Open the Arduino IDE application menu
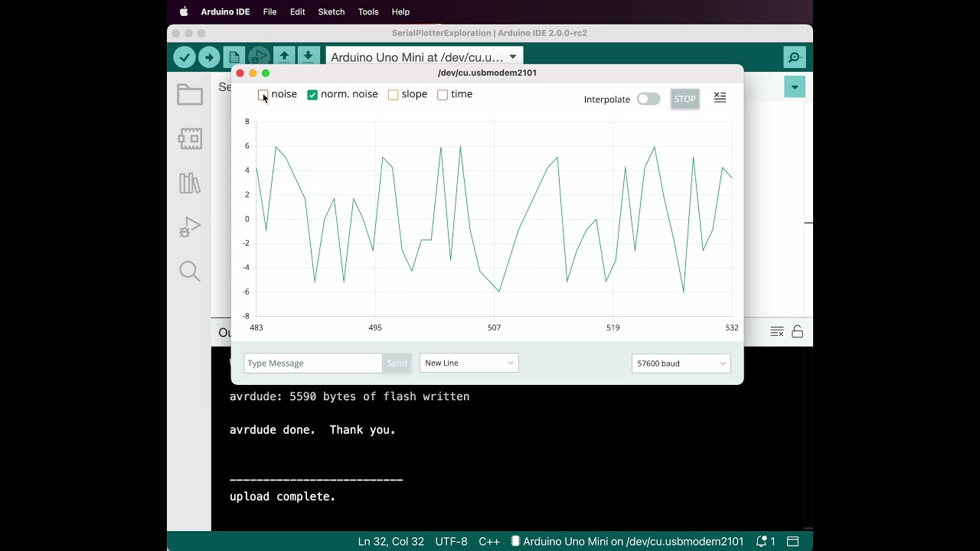 click(x=225, y=11)
